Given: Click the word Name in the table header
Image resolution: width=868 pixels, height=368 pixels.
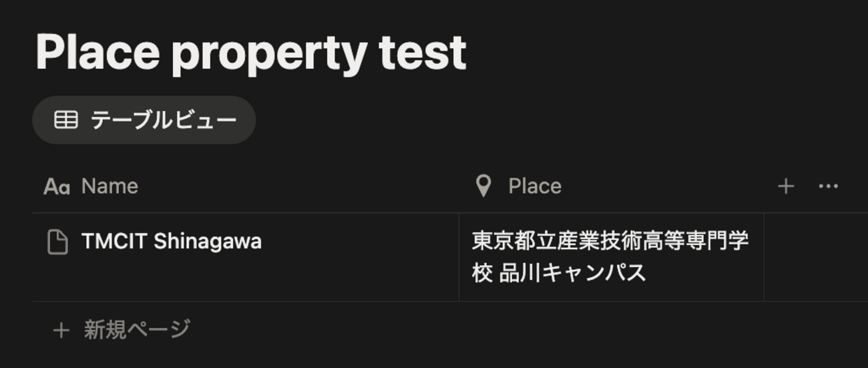Looking at the screenshot, I should point(110,186).
